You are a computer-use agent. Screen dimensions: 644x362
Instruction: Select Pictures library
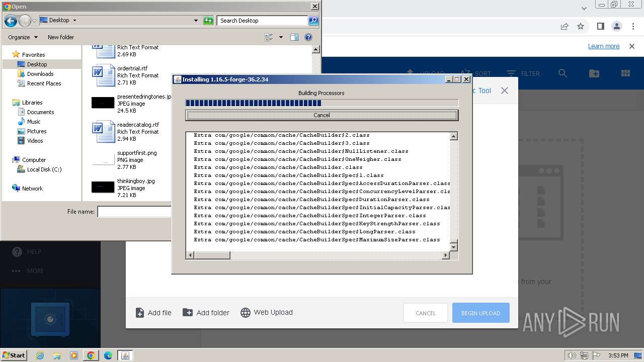tap(37, 131)
